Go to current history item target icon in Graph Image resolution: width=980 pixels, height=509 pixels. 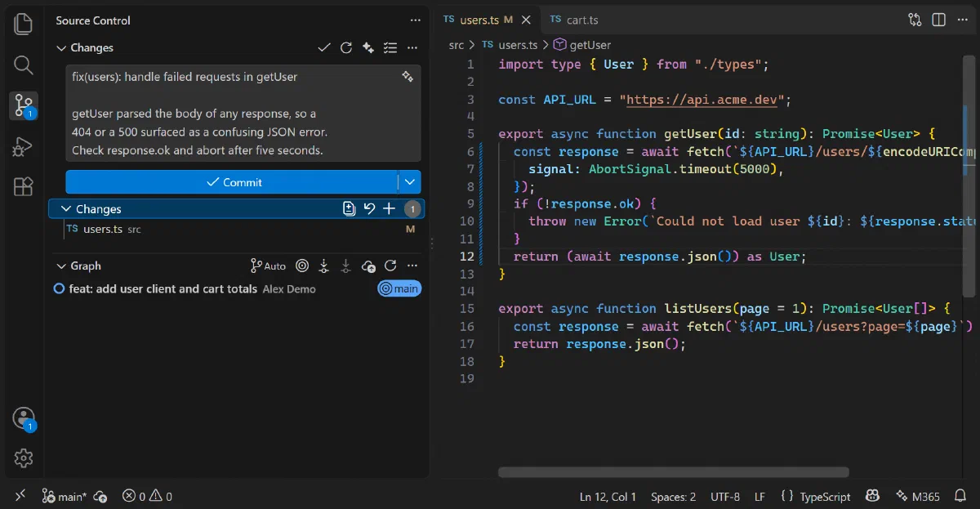pos(302,266)
